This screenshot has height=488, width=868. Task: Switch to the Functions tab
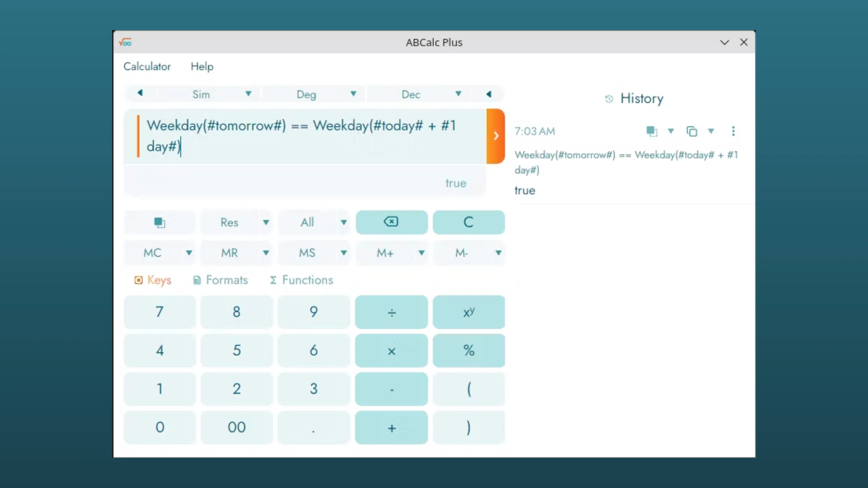pos(301,280)
